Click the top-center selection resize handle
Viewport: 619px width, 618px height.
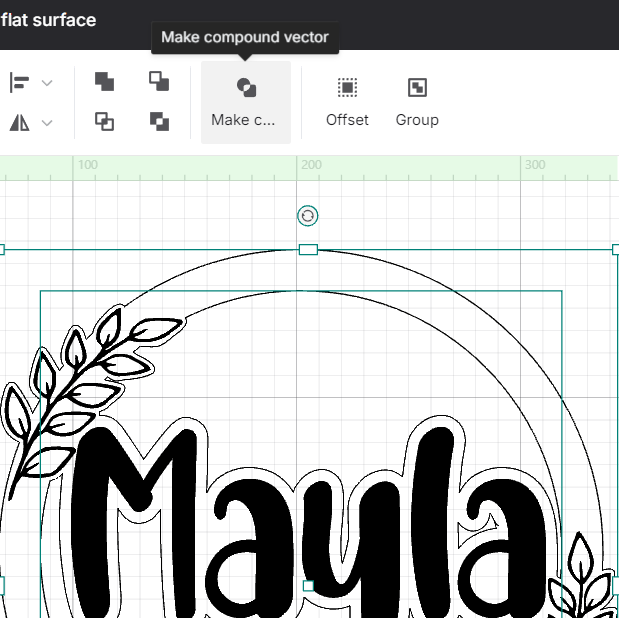(x=308, y=250)
